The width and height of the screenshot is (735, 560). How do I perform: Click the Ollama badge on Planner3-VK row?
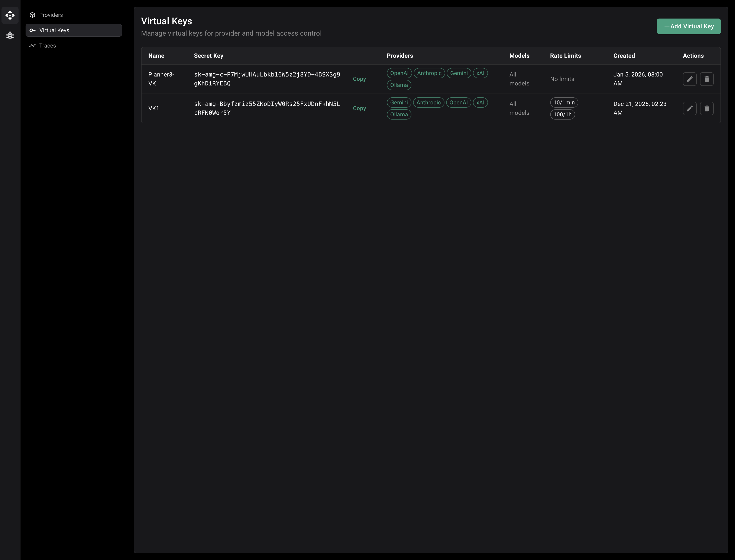[399, 85]
